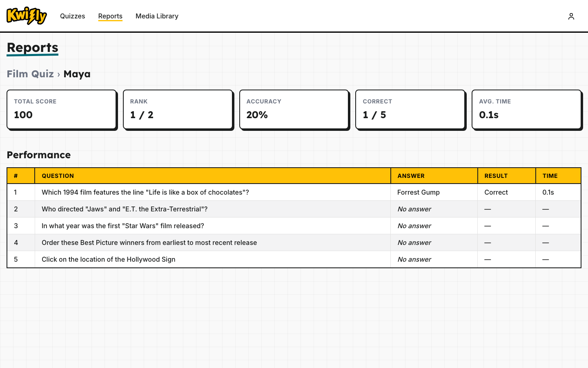Click the Result column header

pos(507,176)
